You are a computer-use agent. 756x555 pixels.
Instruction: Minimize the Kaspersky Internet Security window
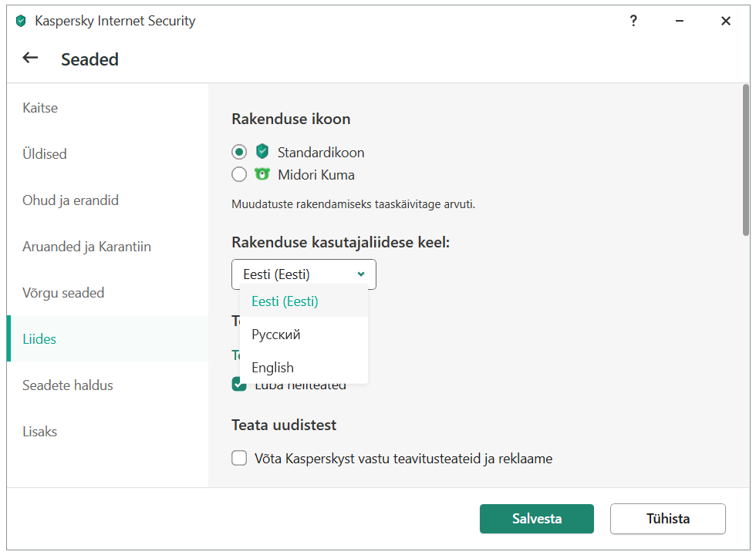(680, 21)
